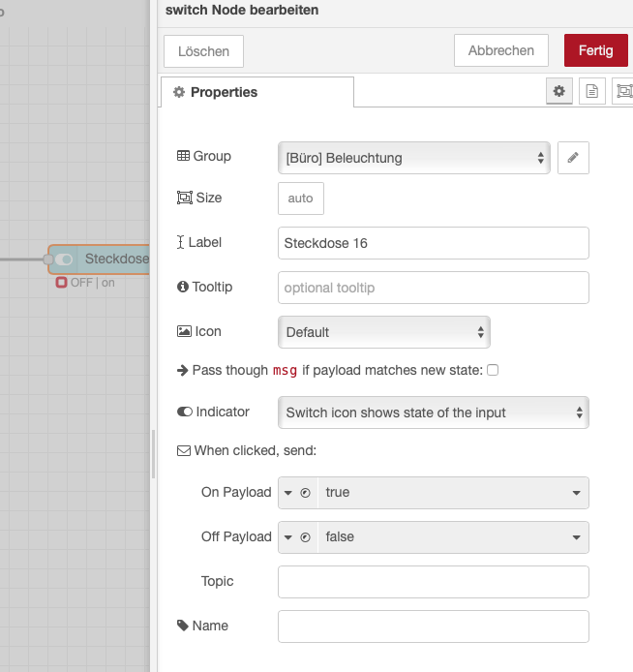Open the Group dropdown for Büro Beleuchtung
The image size is (633, 672).
[x=414, y=157]
